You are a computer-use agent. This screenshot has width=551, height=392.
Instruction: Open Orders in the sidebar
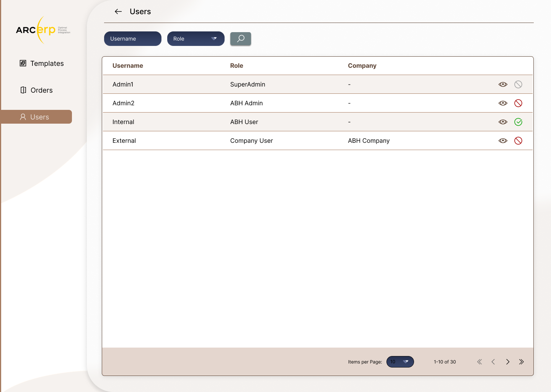coord(36,90)
